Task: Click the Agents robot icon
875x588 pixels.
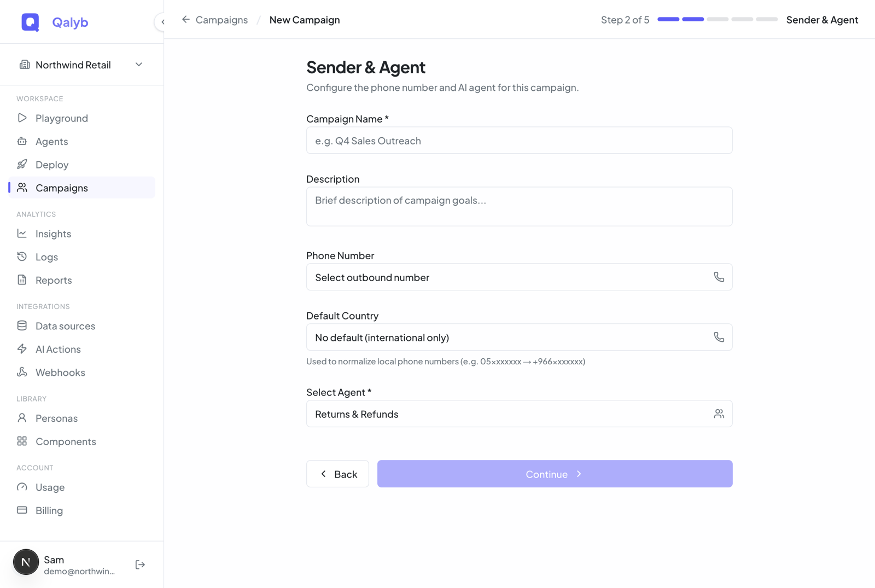Action: tap(22, 141)
